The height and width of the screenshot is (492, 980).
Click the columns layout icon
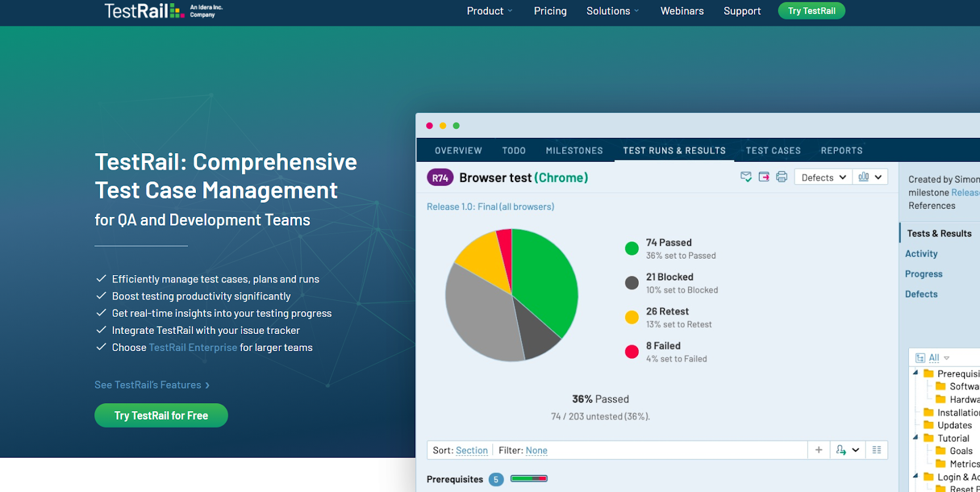(x=876, y=450)
